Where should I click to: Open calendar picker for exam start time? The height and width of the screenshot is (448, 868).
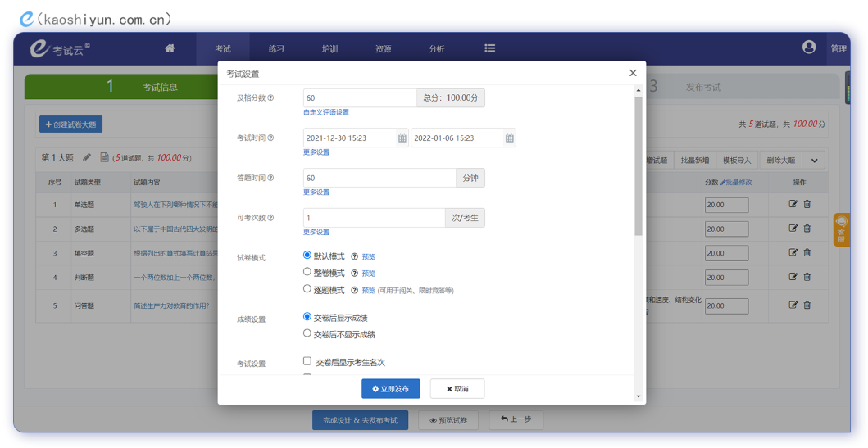402,138
